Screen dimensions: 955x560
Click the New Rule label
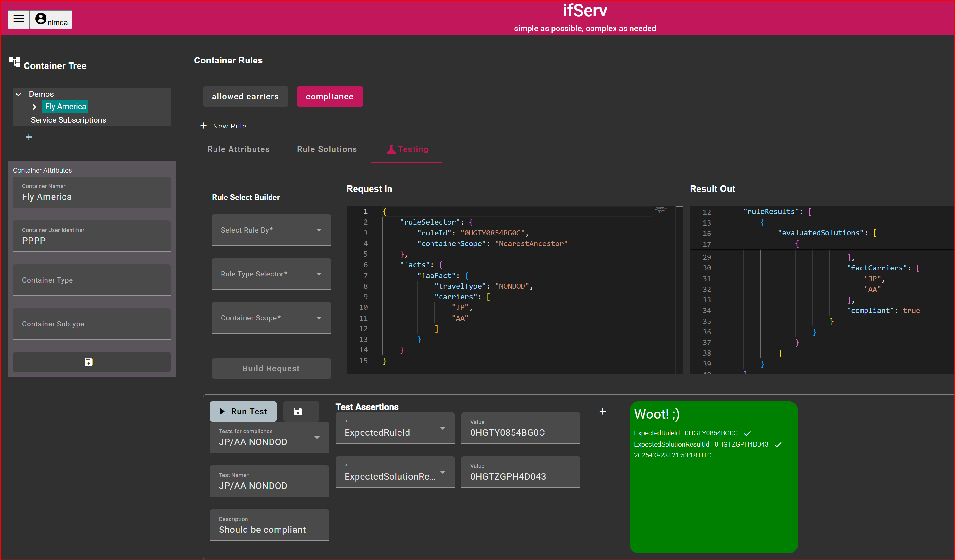[x=229, y=126]
